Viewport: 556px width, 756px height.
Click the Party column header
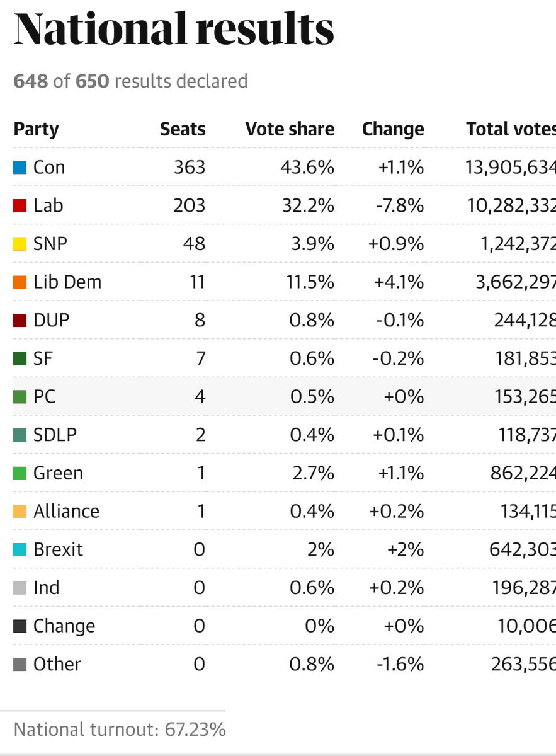36,129
